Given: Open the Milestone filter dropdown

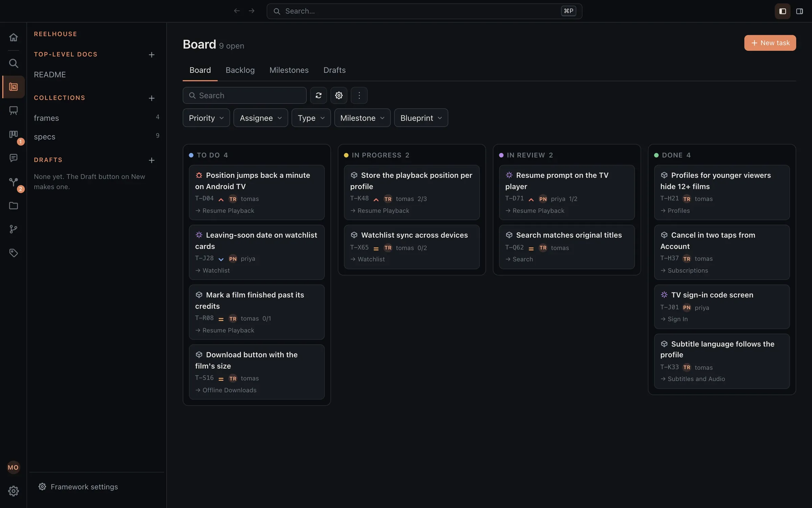Looking at the screenshot, I should [362, 118].
